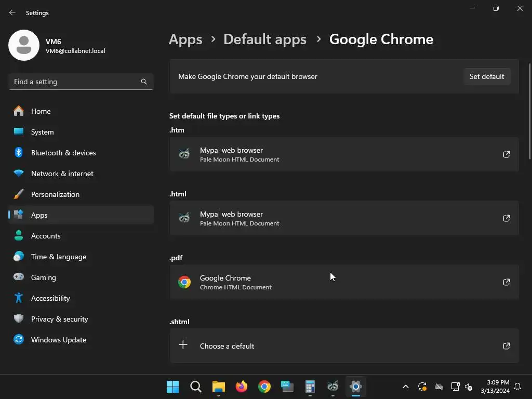
Task: Click the network display tray icon
Action: (x=455, y=387)
